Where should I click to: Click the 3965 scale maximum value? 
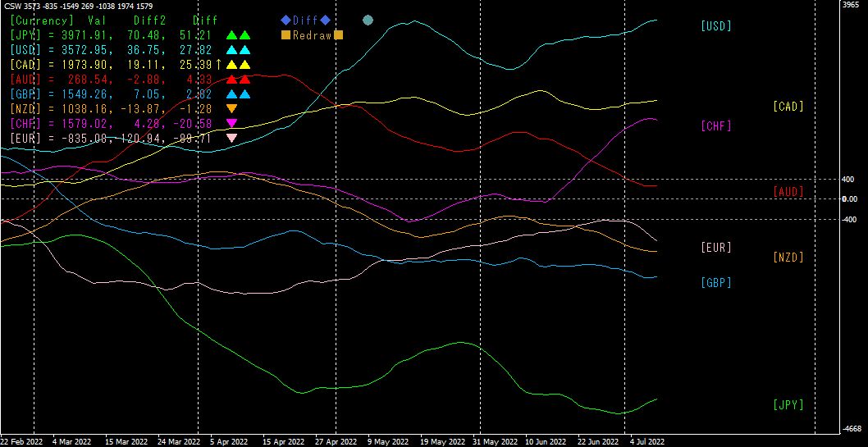pos(850,4)
